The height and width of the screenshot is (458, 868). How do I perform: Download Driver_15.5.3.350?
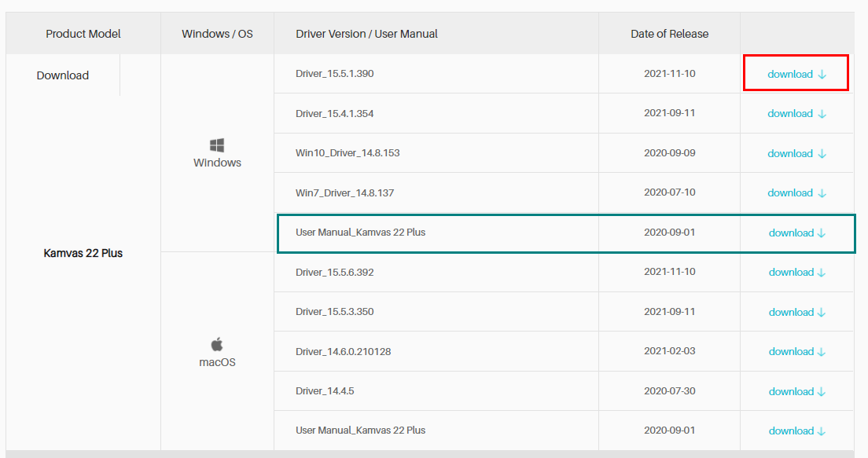(x=797, y=312)
